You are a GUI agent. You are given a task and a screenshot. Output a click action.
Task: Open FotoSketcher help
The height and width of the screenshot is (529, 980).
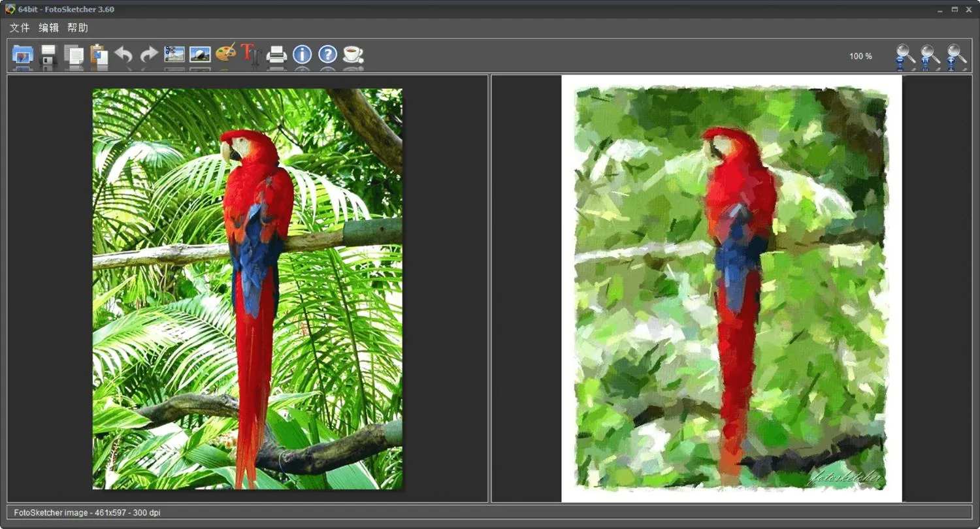coord(327,55)
